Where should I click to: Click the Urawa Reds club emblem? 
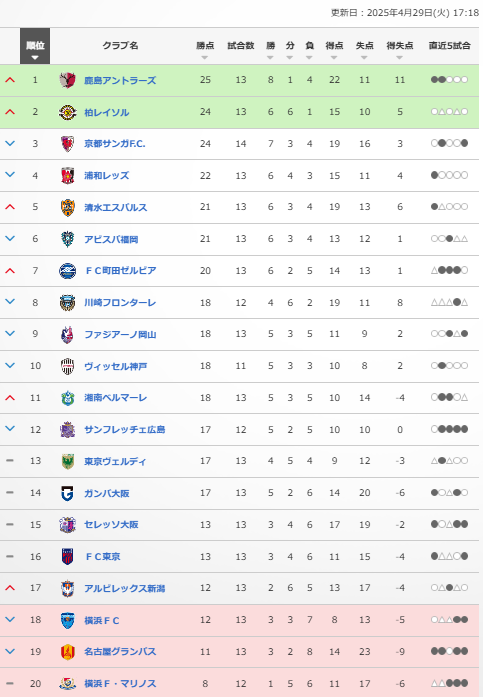click(x=68, y=176)
